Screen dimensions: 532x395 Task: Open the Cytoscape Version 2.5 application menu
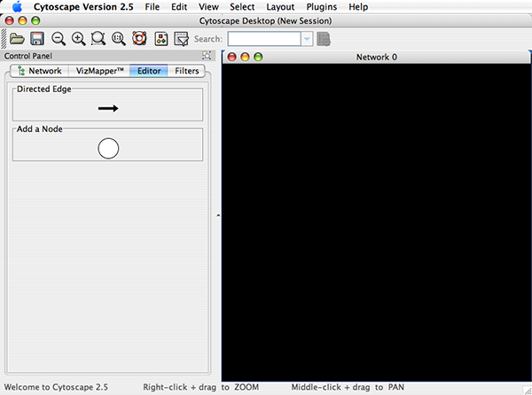point(83,7)
